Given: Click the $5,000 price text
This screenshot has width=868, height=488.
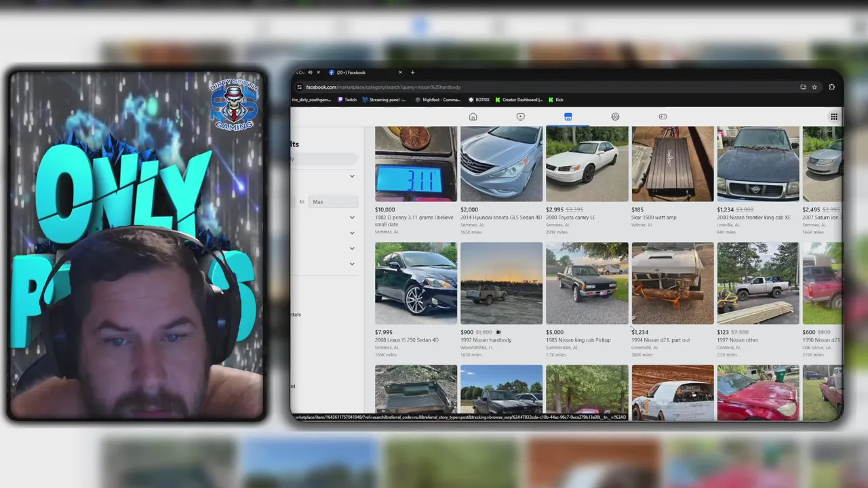Looking at the screenshot, I should [x=554, y=333].
